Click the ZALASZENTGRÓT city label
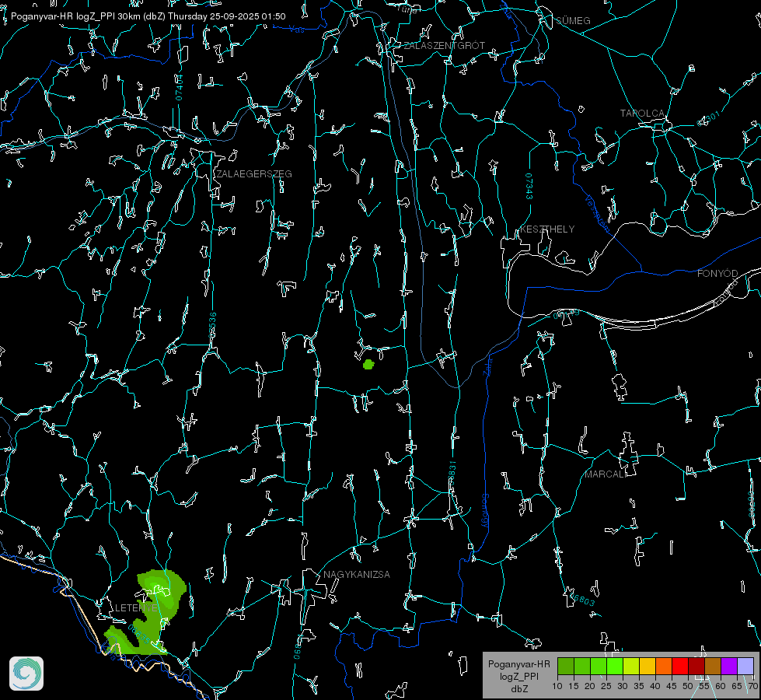This screenshot has width=761, height=700. tap(444, 46)
